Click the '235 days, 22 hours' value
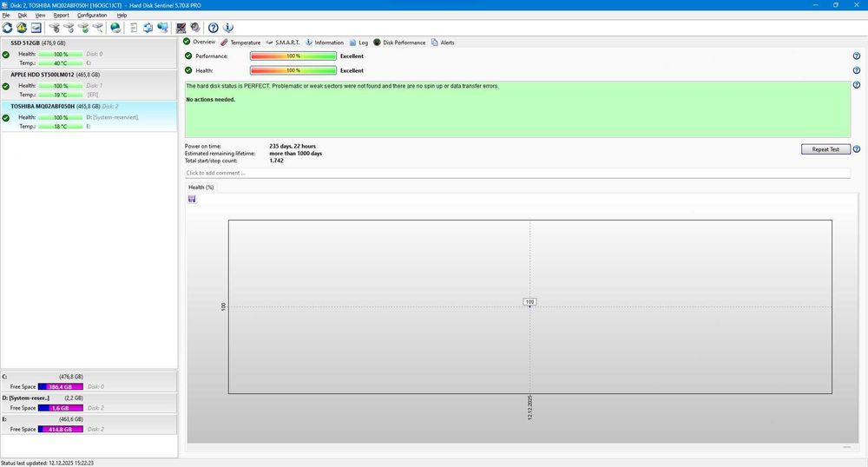868x467 pixels. (x=293, y=146)
